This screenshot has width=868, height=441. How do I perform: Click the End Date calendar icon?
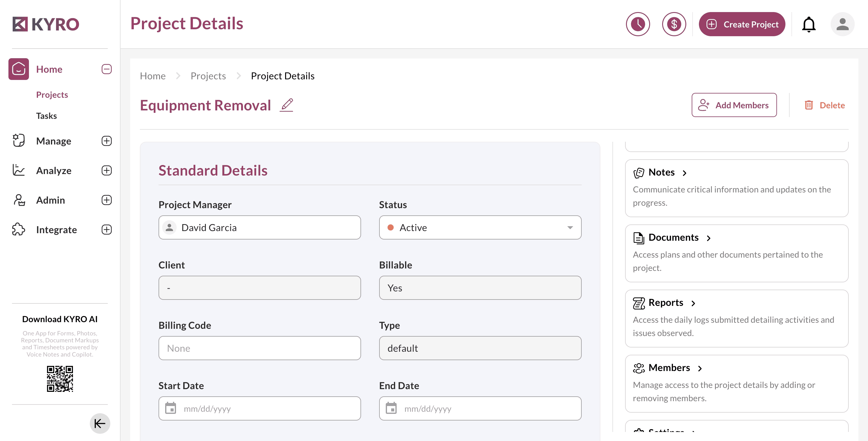391,408
